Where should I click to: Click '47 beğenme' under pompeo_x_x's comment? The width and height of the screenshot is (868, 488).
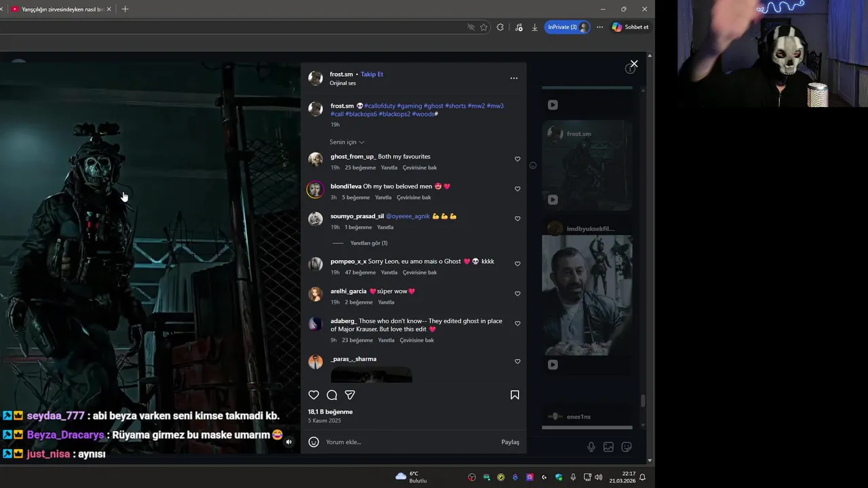360,272
